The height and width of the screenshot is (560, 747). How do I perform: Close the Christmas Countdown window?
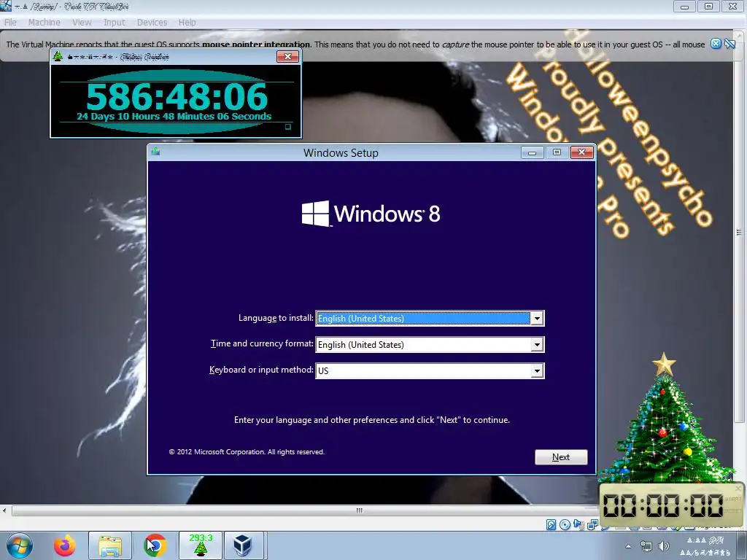pyautogui.click(x=287, y=57)
